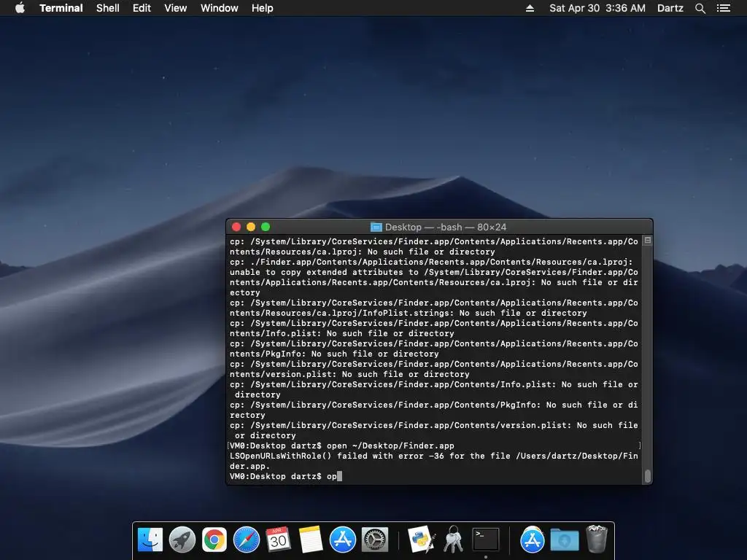Click the 'open ~/Desktop/Finder.app' command line
747x560 pixels.
pos(342,446)
